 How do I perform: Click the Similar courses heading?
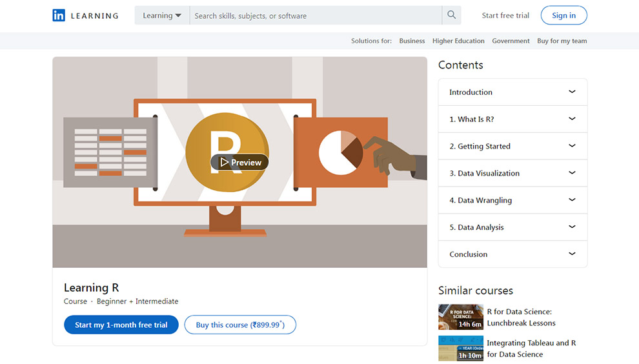coord(476,290)
